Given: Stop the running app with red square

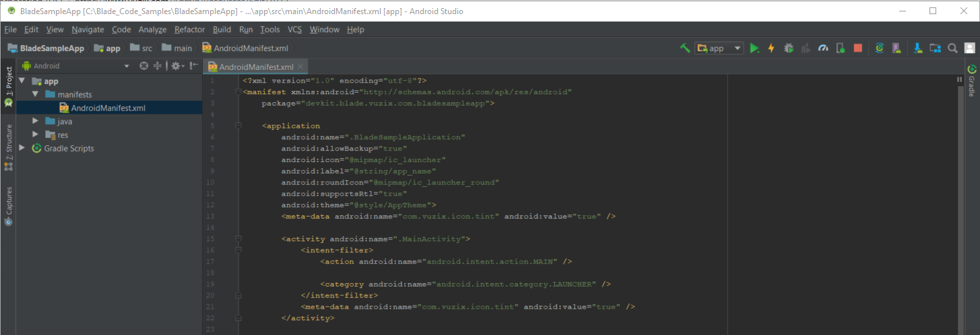Looking at the screenshot, I should point(858,48).
